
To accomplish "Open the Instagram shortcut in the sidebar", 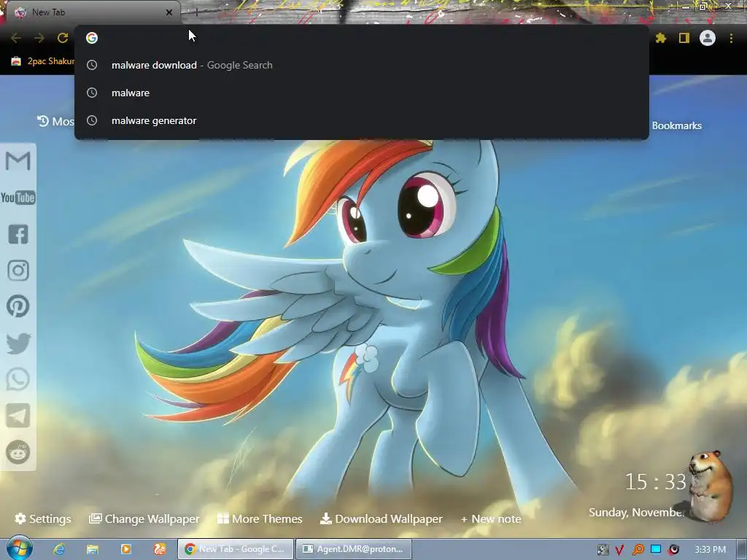I will (x=18, y=270).
